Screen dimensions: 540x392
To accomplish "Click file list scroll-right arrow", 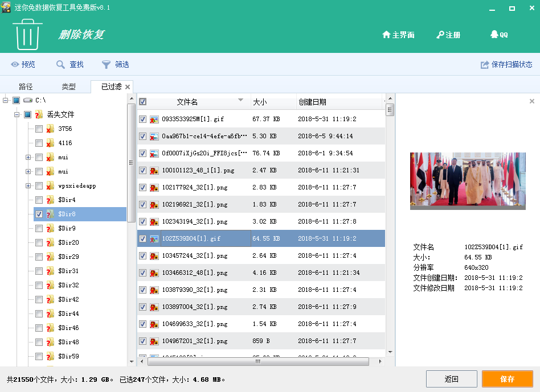I will [380, 361].
